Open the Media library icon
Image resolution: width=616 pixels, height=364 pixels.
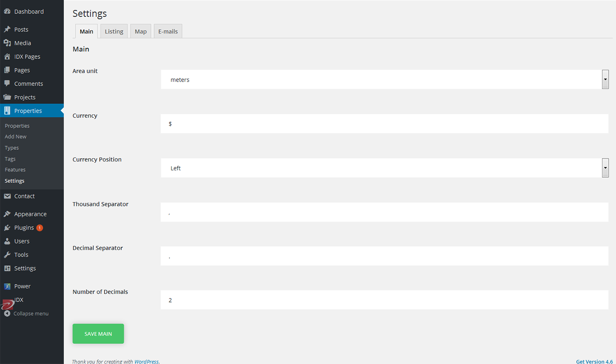click(7, 43)
